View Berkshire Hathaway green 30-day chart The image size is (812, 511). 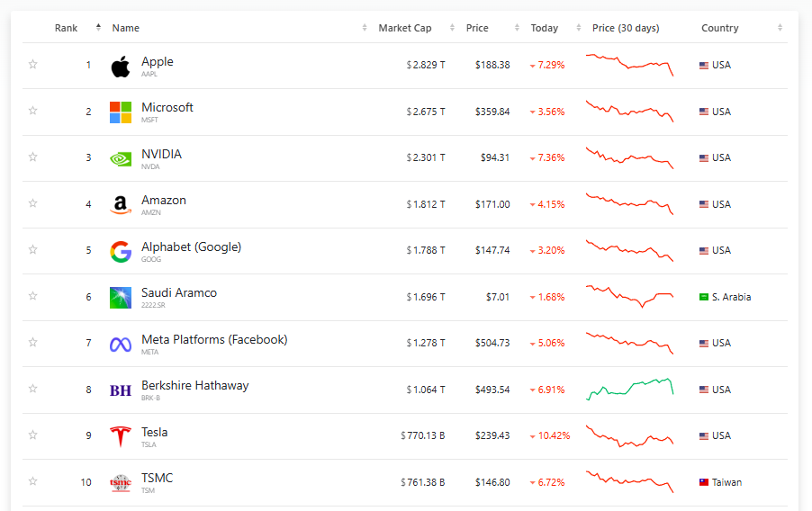[629, 389]
